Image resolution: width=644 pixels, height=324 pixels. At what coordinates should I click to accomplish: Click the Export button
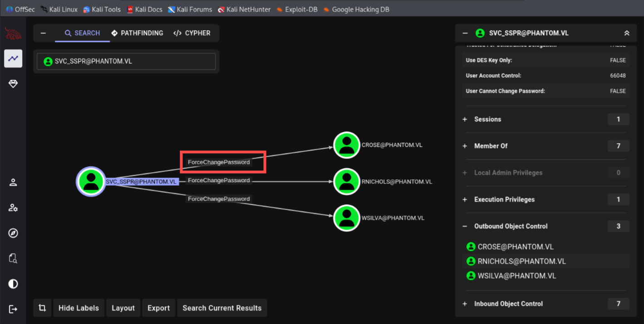[158, 308]
